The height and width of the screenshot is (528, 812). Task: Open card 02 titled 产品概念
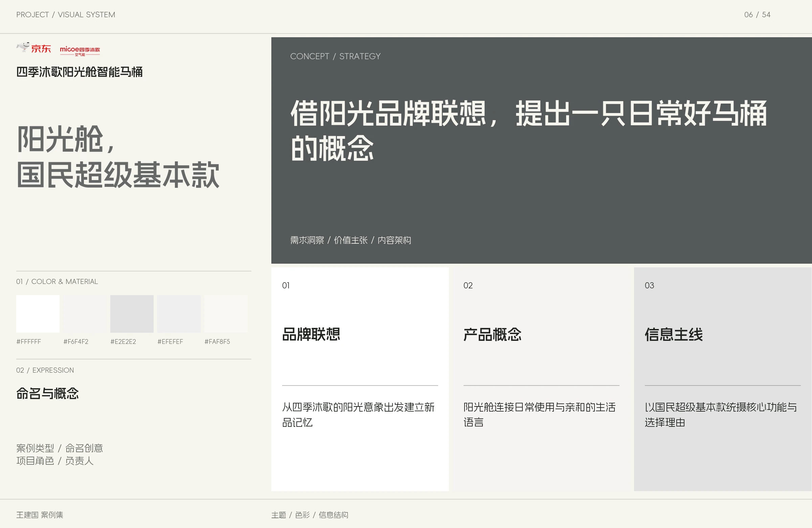(541, 379)
